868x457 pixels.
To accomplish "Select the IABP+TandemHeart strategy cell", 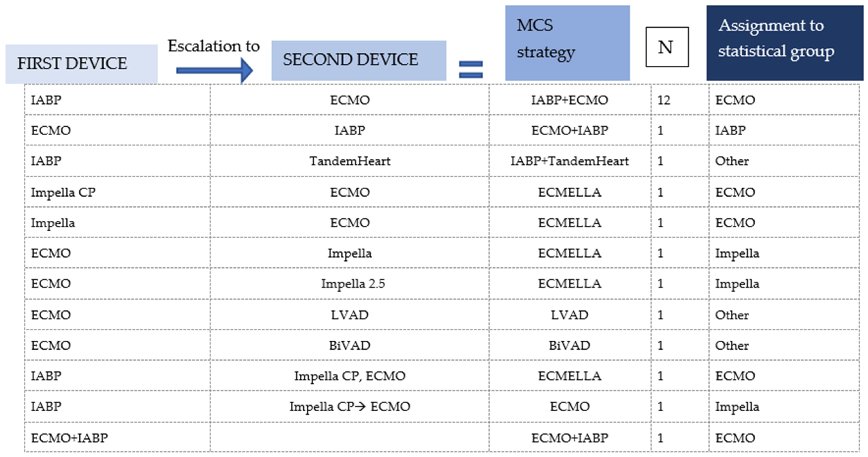I will click(x=569, y=161).
